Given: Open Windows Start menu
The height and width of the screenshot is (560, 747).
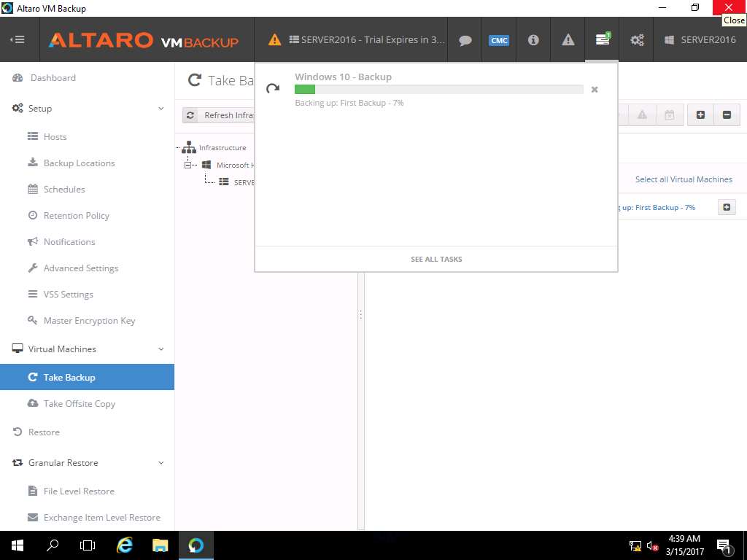Looking at the screenshot, I should 18,545.
